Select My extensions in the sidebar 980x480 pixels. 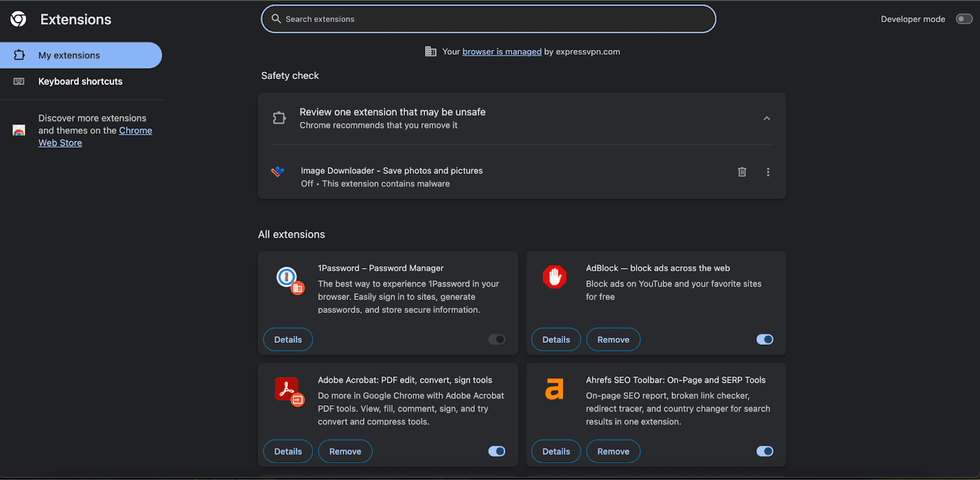pyautogui.click(x=69, y=56)
